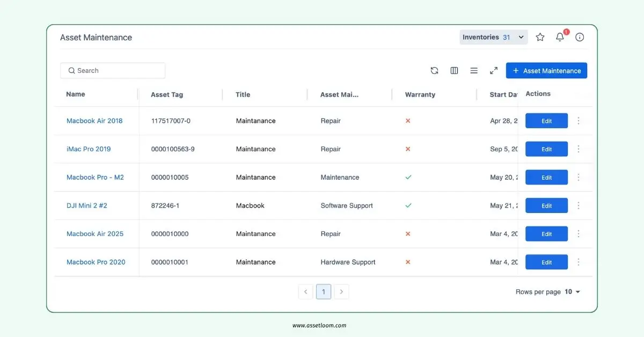Change row density with lines icon
The width and height of the screenshot is (644, 337).
click(x=474, y=70)
